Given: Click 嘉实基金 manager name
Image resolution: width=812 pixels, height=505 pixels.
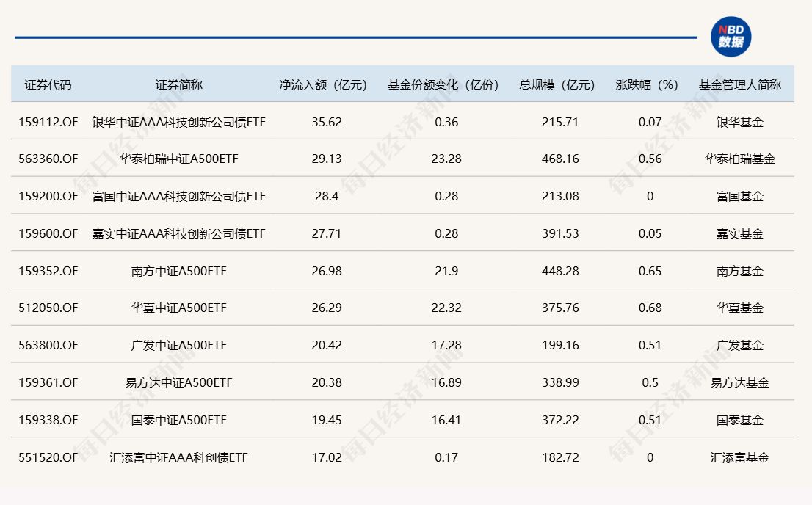Looking at the screenshot, I should click(x=739, y=234).
